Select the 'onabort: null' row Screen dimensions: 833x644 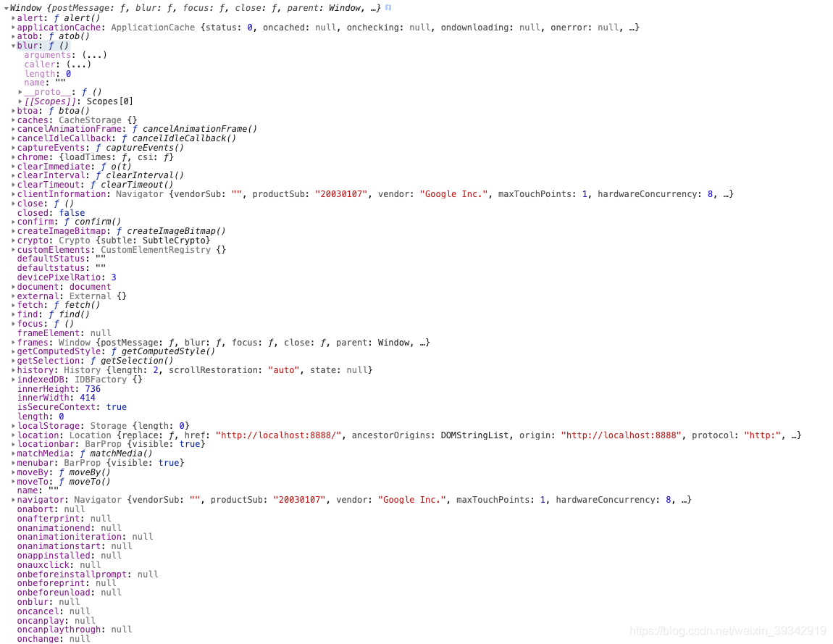51,509
